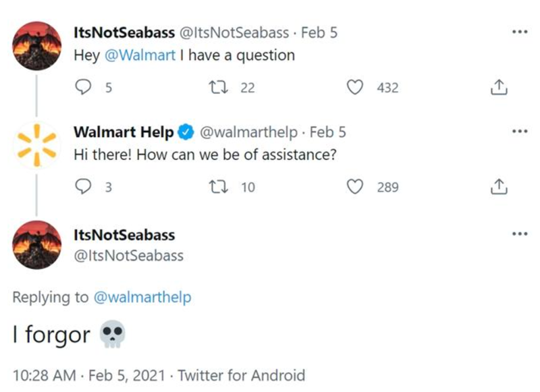Open the @walmarthelp link in 'Replying to'

142,297
